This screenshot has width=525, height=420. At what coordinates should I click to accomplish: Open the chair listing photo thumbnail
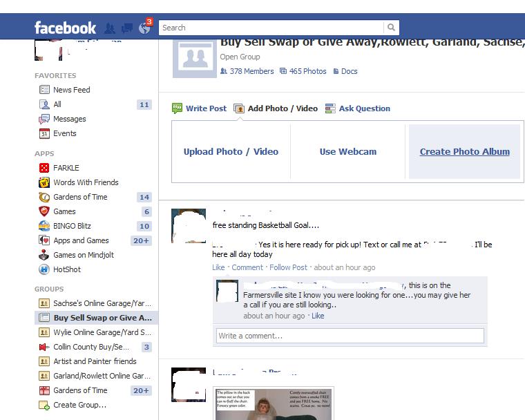[x=274, y=403]
